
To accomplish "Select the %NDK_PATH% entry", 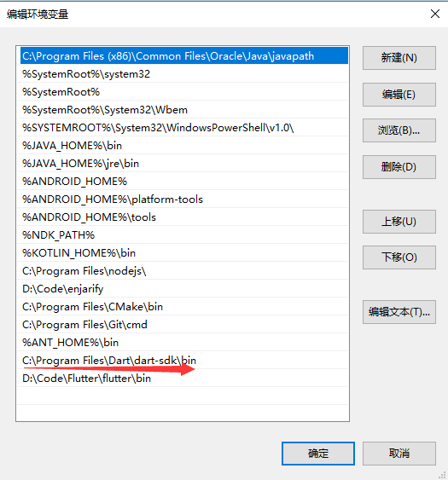I will tap(183, 234).
